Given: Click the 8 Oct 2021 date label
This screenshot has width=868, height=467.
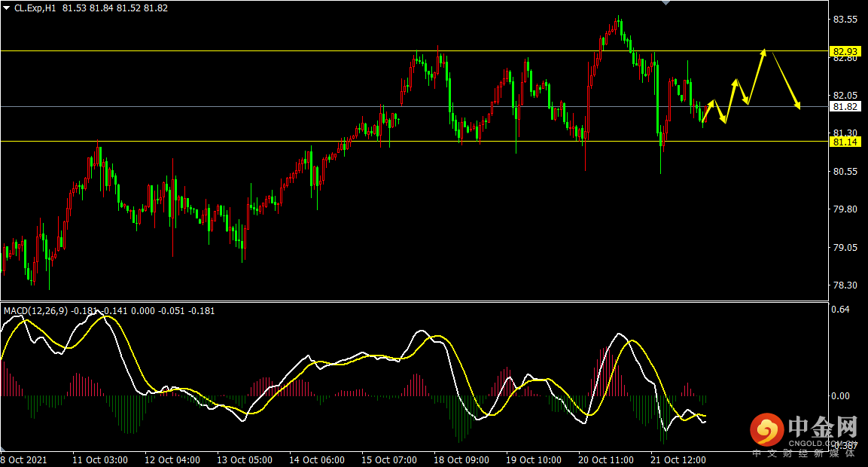Looking at the screenshot, I should [x=24, y=459].
